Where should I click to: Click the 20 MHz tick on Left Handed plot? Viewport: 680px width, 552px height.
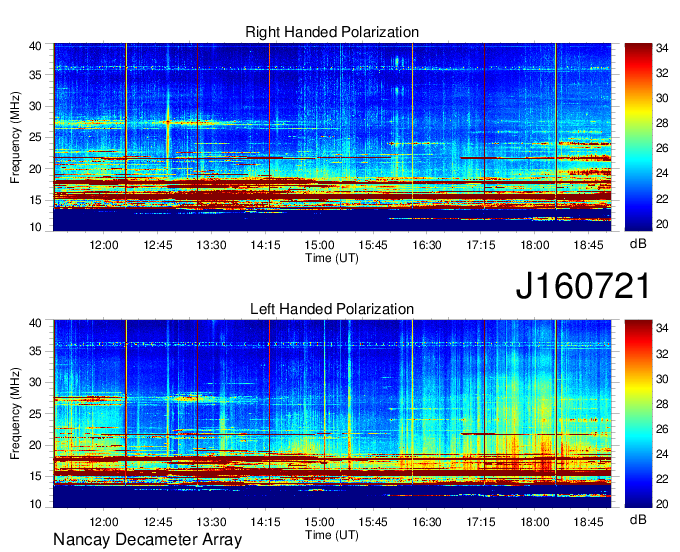pyautogui.click(x=35, y=445)
